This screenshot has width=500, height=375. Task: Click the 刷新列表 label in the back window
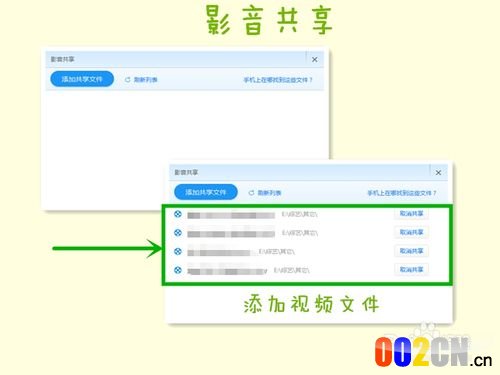[146, 80]
